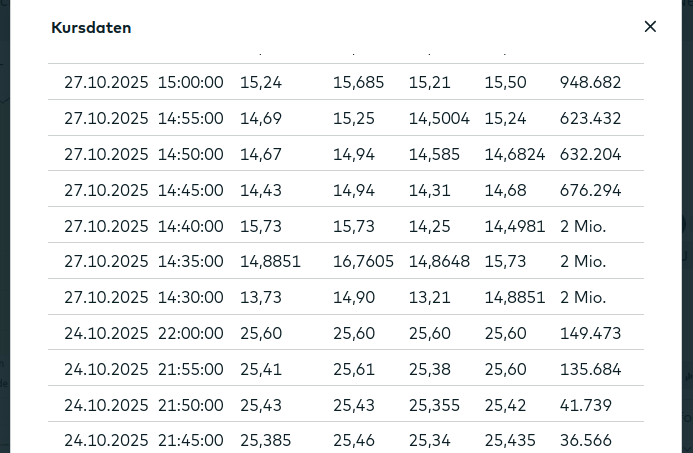Click volume value 632.204
Viewport: 693px width, 453px height.
point(590,154)
